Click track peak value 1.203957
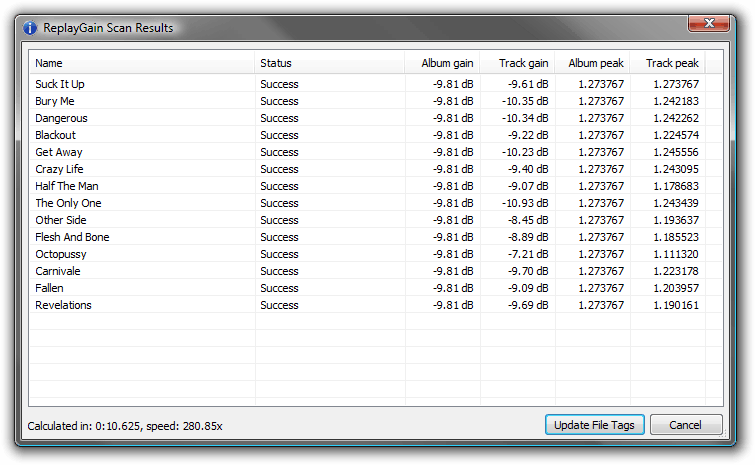755x465 pixels. click(676, 288)
